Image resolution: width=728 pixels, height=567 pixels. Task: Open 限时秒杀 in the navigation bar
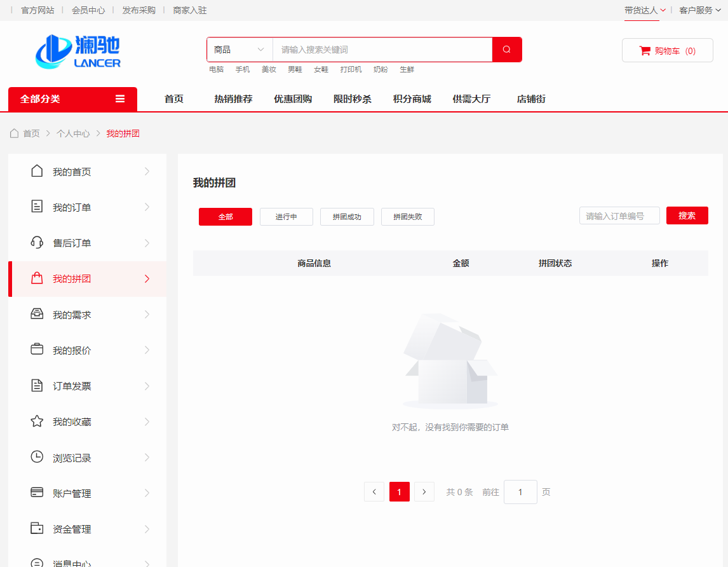pyautogui.click(x=353, y=99)
